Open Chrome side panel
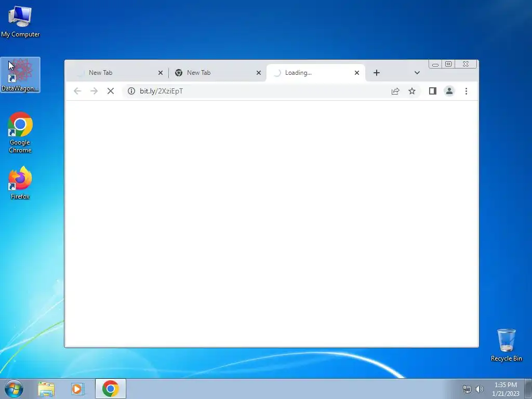This screenshot has width=532, height=399. coord(433,91)
